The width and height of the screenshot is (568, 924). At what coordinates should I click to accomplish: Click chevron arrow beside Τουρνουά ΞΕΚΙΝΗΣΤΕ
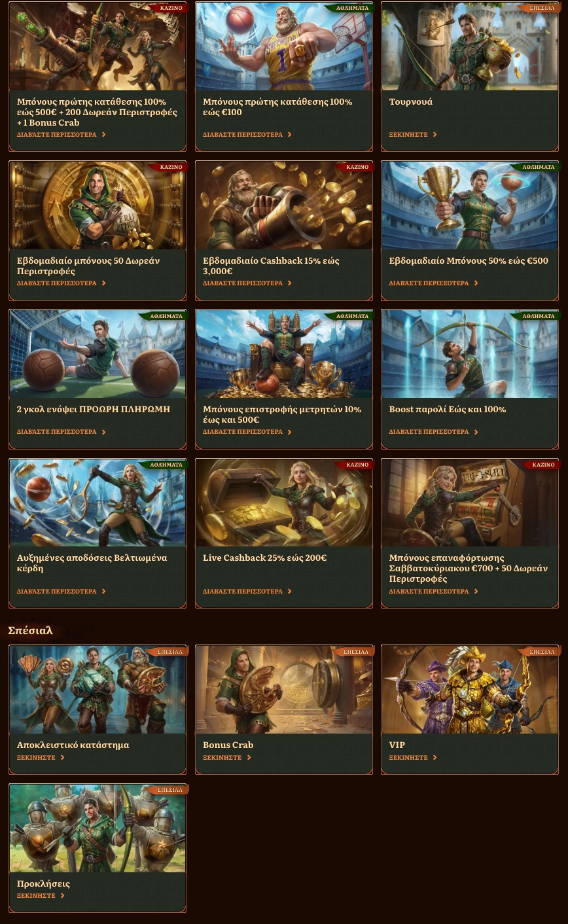[435, 135]
